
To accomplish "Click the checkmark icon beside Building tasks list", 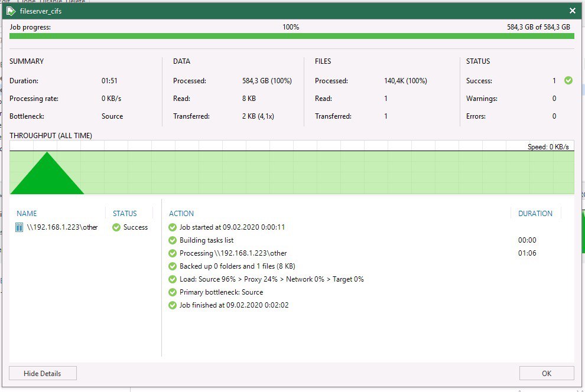I will coord(173,240).
